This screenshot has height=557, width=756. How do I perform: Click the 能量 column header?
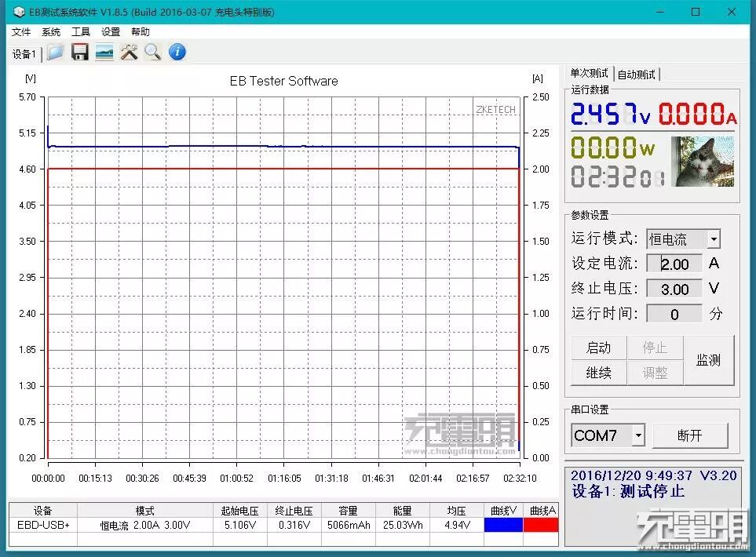pyautogui.click(x=403, y=510)
